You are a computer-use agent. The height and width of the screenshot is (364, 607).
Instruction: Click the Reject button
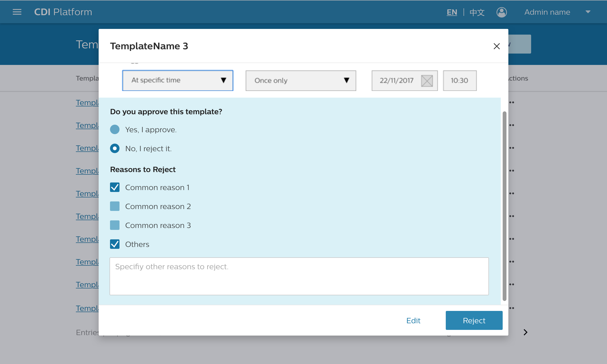click(x=474, y=320)
